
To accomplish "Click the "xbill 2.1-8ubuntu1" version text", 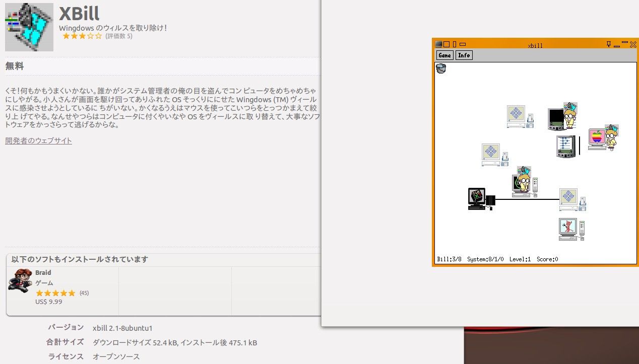I will tap(122, 328).
